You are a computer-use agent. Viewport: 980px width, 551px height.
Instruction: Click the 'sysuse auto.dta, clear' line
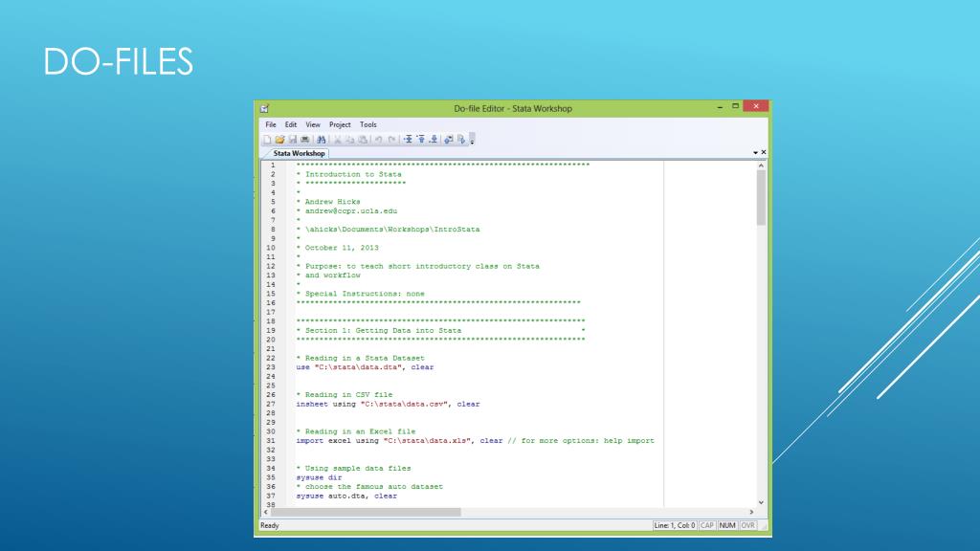coord(346,496)
